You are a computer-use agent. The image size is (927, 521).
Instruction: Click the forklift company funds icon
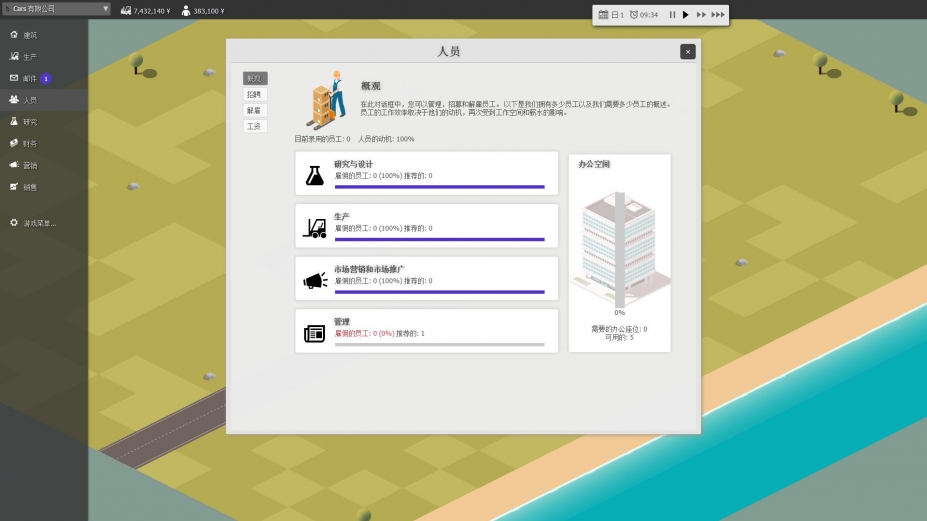[x=126, y=11]
